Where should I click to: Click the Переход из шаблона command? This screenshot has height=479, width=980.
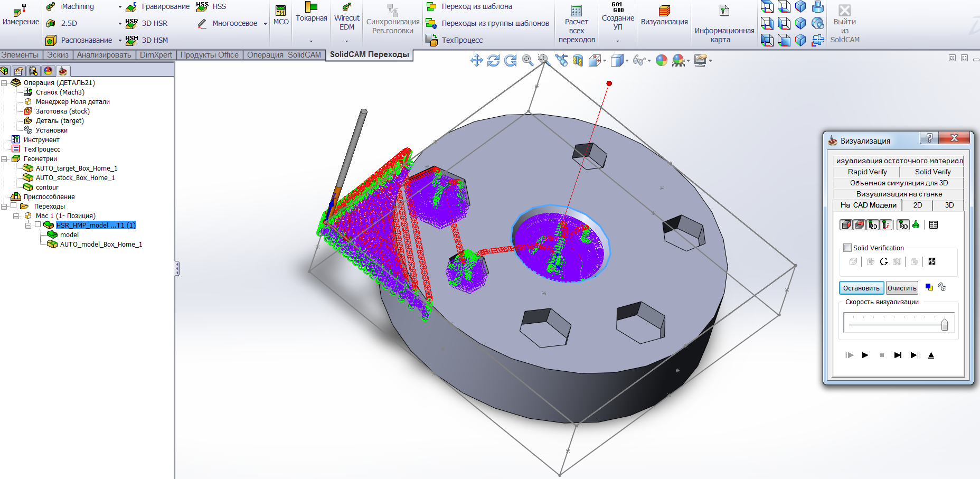pos(469,6)
